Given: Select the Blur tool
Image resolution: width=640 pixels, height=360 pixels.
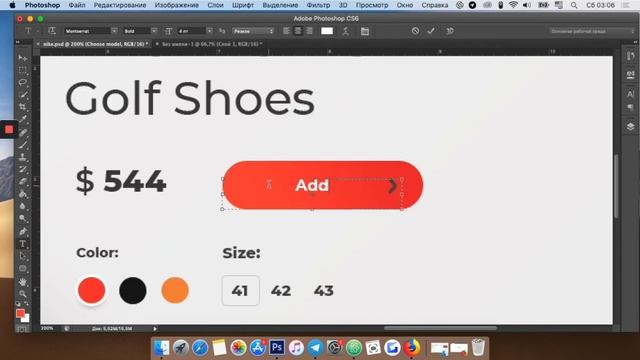Looking at the screenshot, I should pyautogui.click(x=22, y=206).
